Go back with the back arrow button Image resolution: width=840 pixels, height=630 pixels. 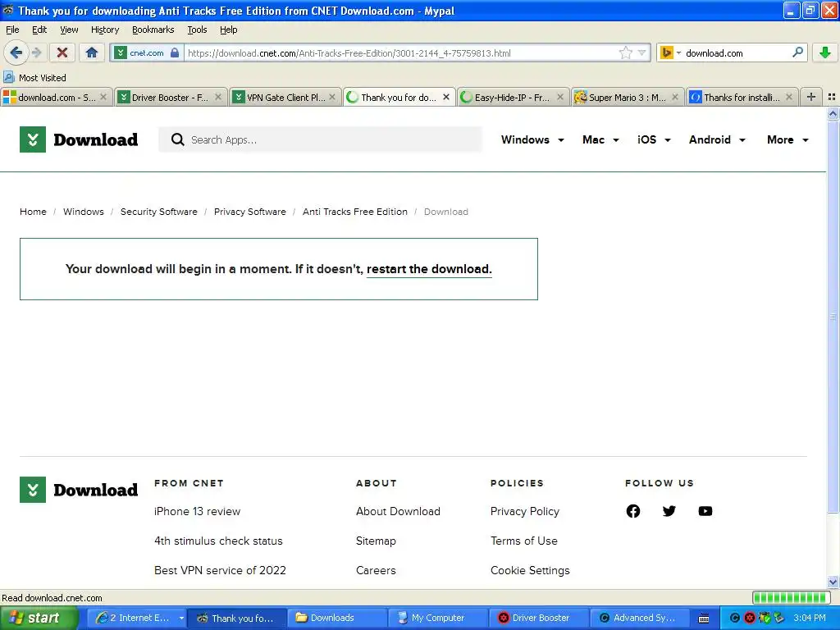click(16, 52)
